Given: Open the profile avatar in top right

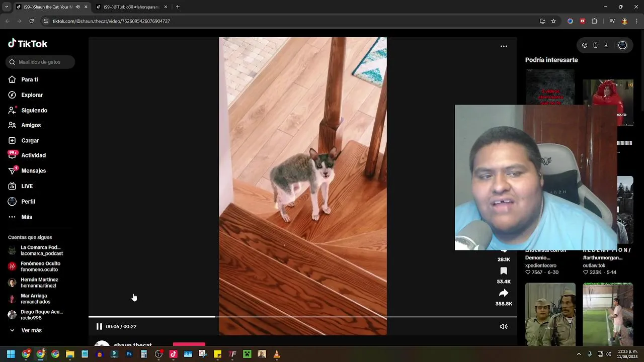Looking at the screenshot, I should coord(622,45).
